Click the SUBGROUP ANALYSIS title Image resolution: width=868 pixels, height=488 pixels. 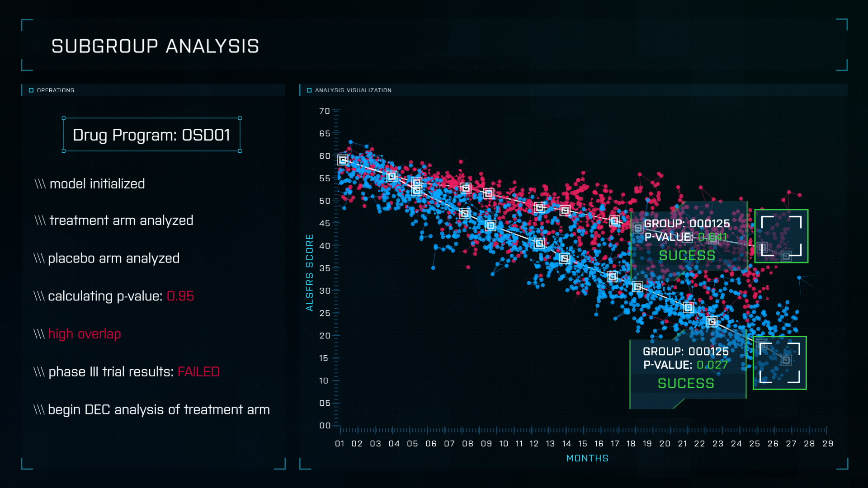155,46
